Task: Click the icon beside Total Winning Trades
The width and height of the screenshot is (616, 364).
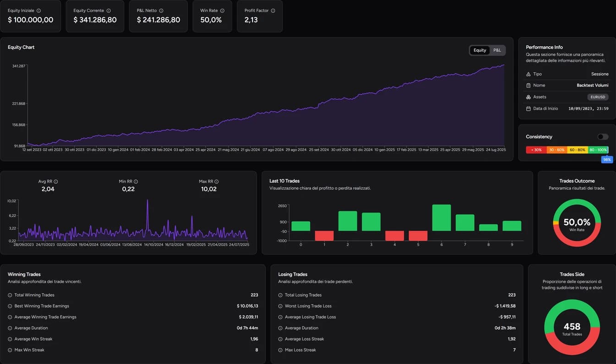Action: tap(10, 295)
